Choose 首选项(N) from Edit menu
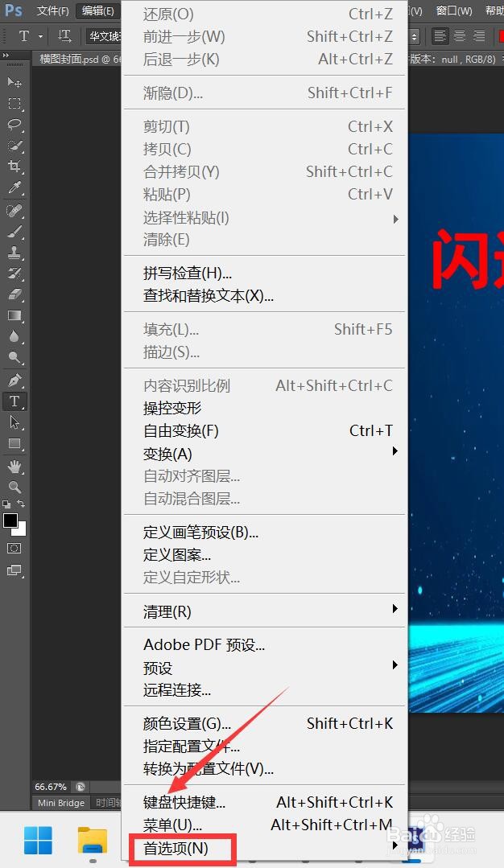 pyautogui.click(x=265, y=848)
